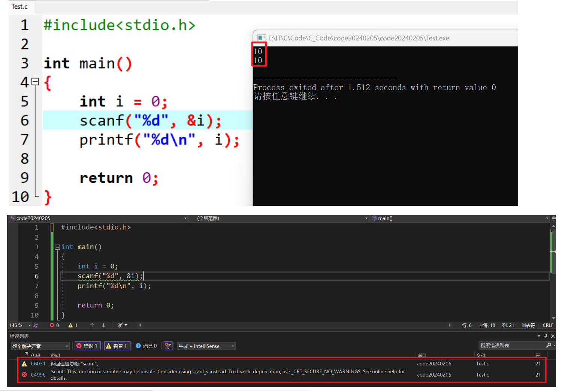Click the scanf line in the dark editor

(x=110, y=276)
